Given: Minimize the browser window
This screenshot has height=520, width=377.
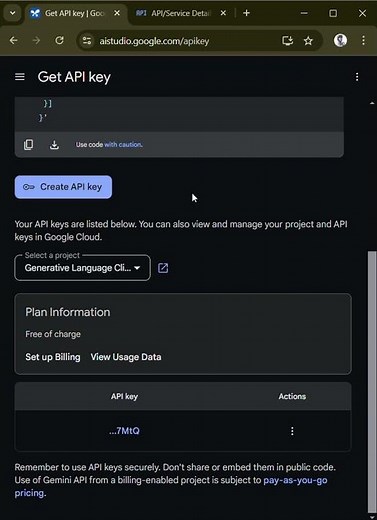Looking at the screenshot, I should [x=304, y=13].
